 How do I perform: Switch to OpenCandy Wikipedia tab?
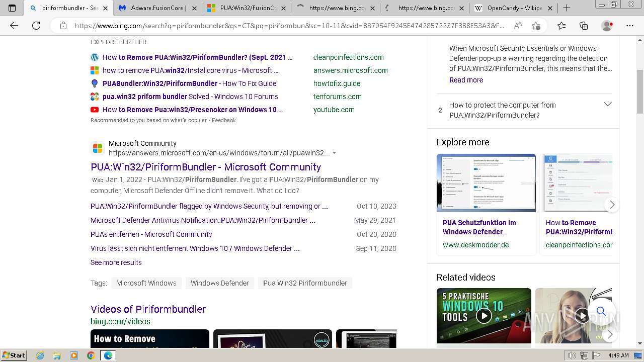(x=514, y=8)
